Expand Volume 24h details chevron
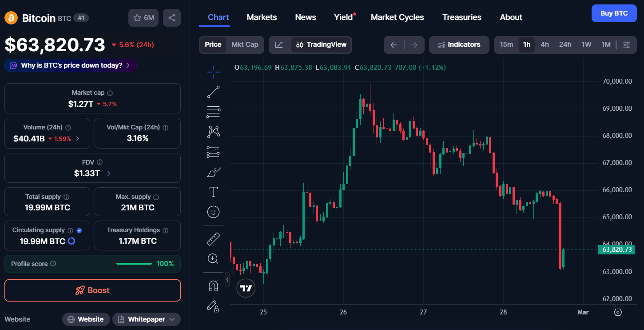The width and height of the screenshot is (644, 330). coord(78,139)
